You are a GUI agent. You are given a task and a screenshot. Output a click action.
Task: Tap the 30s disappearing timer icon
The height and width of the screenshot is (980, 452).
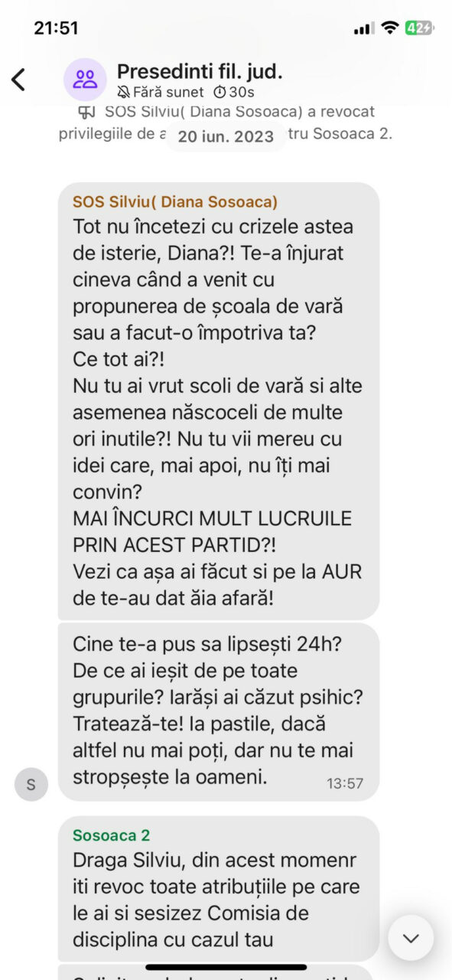click(x=219, y=92)
